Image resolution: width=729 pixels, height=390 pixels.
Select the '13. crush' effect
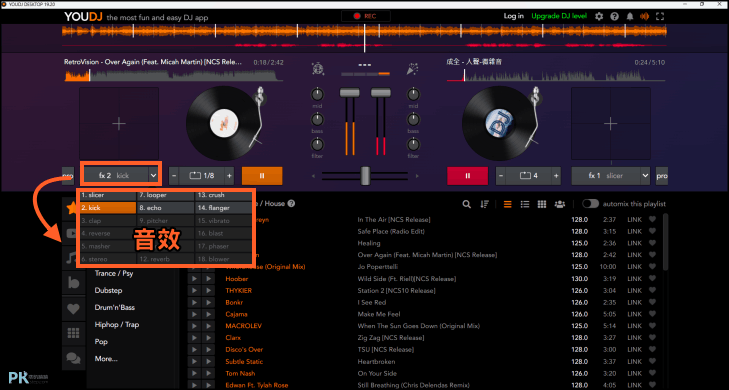click(224, 195)
